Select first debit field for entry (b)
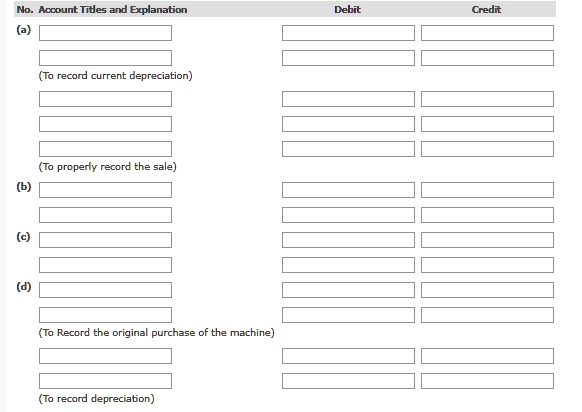 [348, 190]
